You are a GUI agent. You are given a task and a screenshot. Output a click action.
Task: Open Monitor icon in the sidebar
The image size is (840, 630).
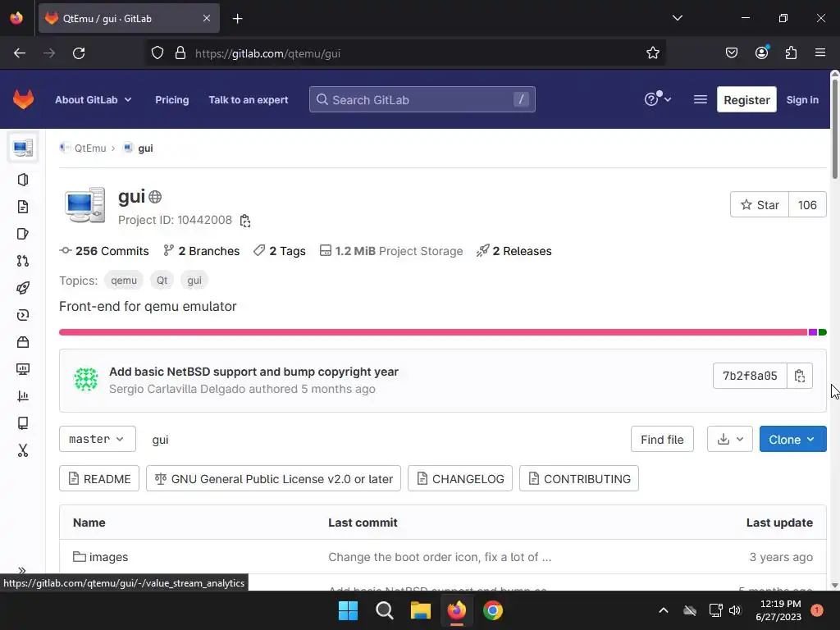point(23,369)
